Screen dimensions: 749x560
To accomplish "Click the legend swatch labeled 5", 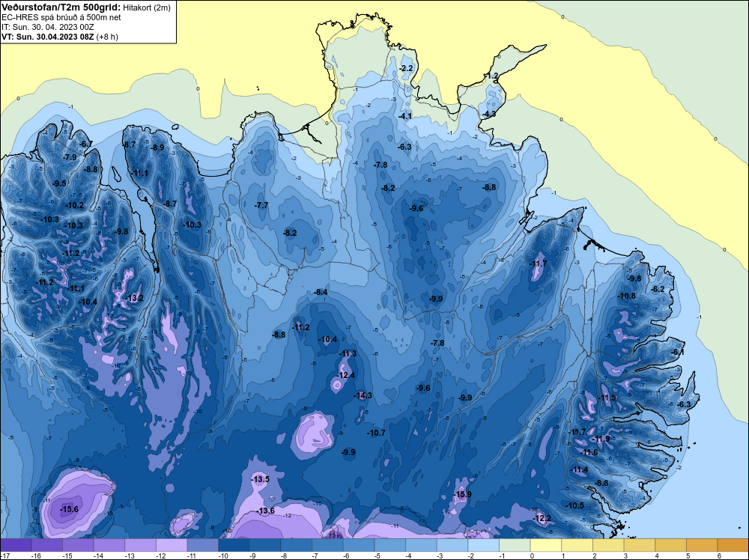I will click(703, 545).
